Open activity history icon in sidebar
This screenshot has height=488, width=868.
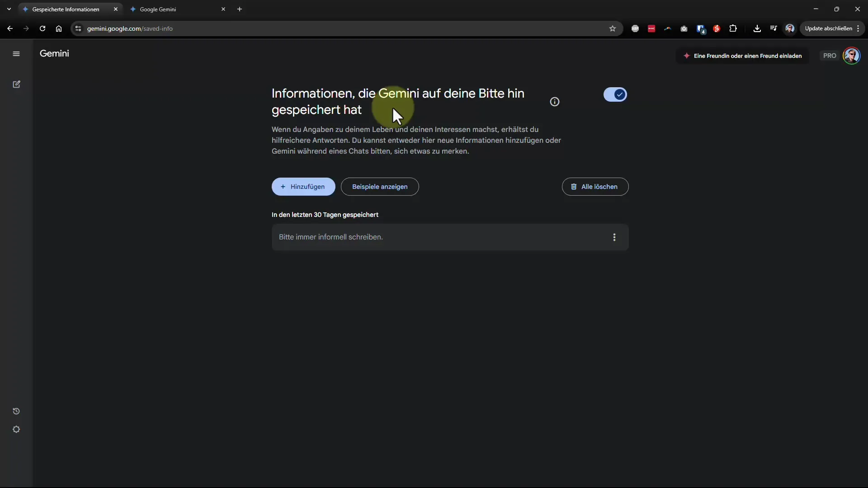pyautogui.click(x=16, y=411)
